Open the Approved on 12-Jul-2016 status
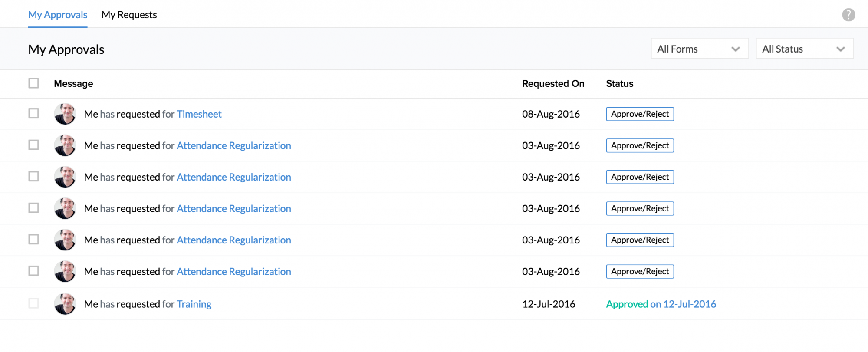 pos(661,304)
